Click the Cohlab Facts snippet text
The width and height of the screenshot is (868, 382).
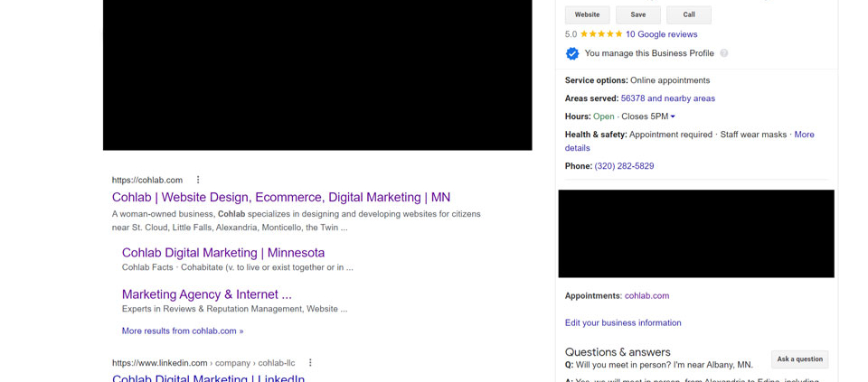pyautogui.click(x=238, y=267)
